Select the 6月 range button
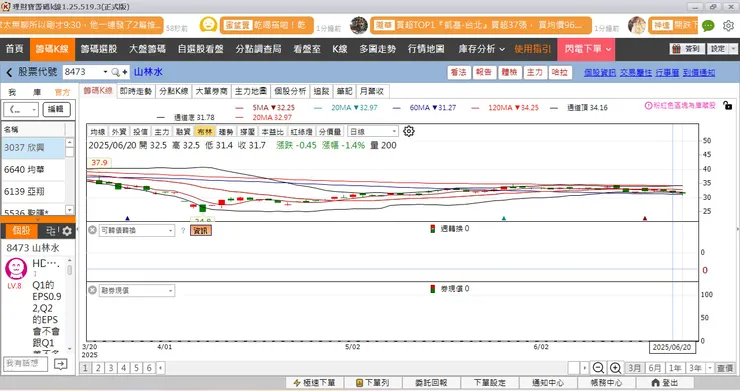The image size is (740, 391). [655, 368]
